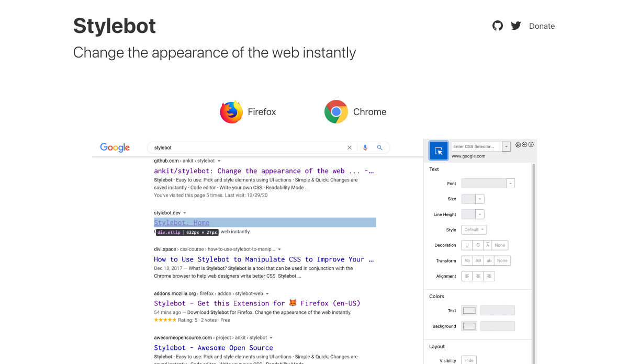Open the Size unit dropdown arrow
Image resolution: width=628 pixels, height=364 pixels.
coord(480,199)
